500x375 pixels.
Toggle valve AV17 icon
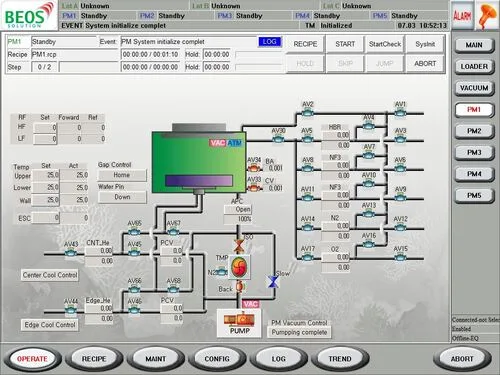coord(307,257)
